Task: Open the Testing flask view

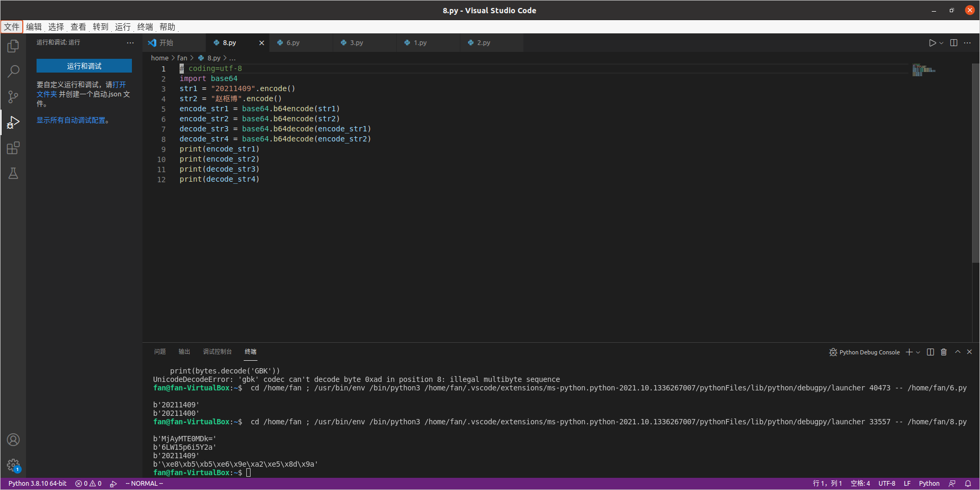Action: [13, 173]
